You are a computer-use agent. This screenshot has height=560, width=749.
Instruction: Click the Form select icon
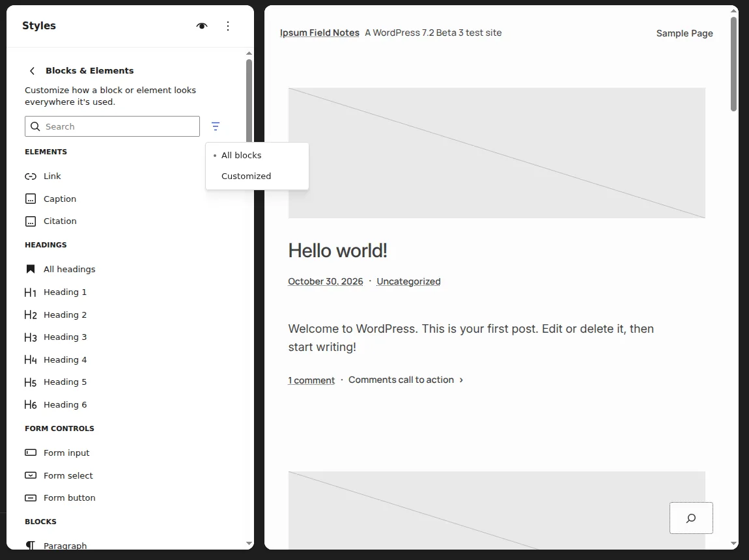click(31, 475)
